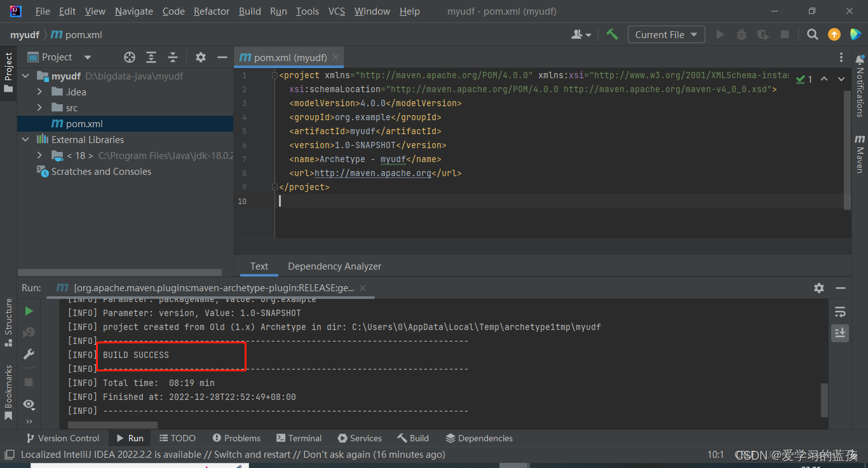The image size is (868, 468).
Task: Click the Project vertical side tab
Action: point(8,72)
